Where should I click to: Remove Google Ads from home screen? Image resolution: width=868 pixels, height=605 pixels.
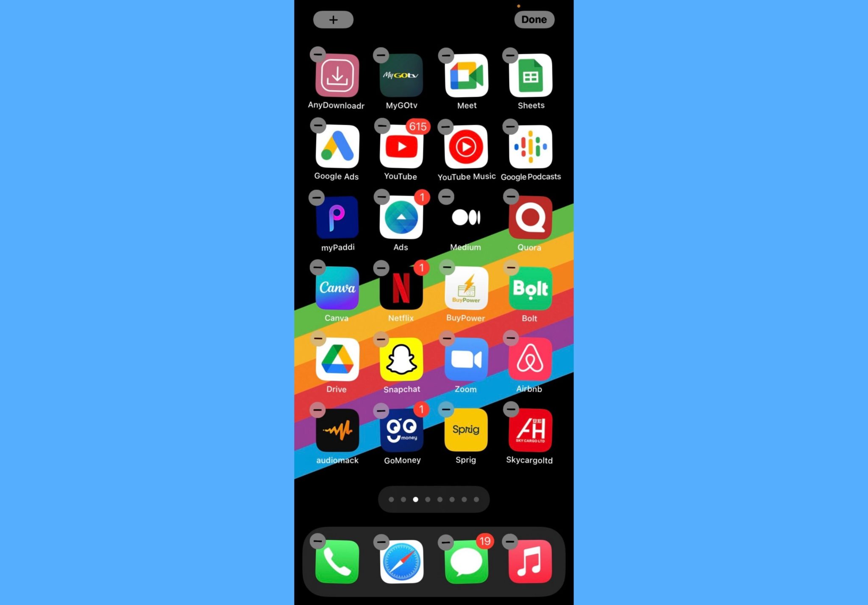[x=317, y=126]
